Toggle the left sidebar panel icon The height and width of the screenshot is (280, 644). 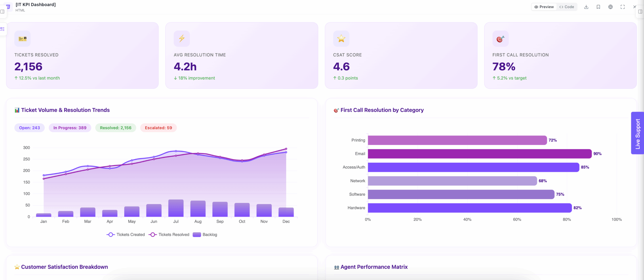pyautogui.click(x=3, y=12)
